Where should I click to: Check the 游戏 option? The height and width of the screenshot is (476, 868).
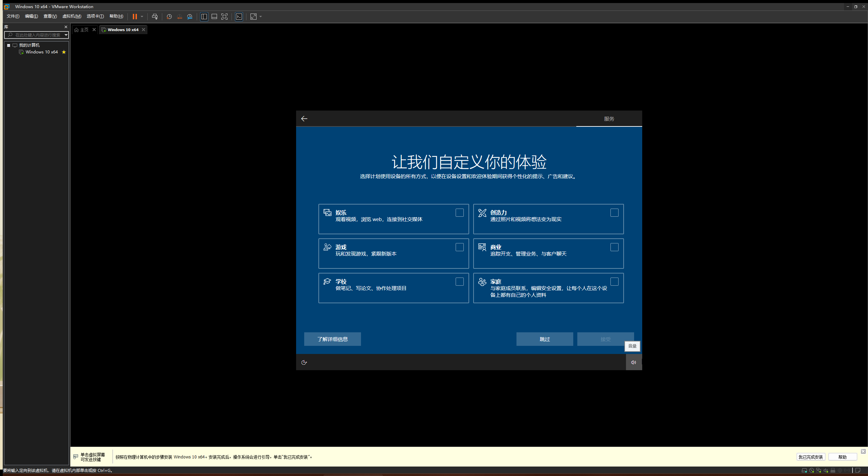(459, 247)
